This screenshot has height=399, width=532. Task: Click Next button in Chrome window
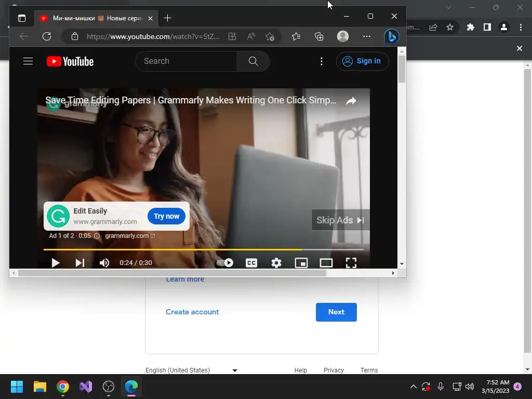point(336,312)
